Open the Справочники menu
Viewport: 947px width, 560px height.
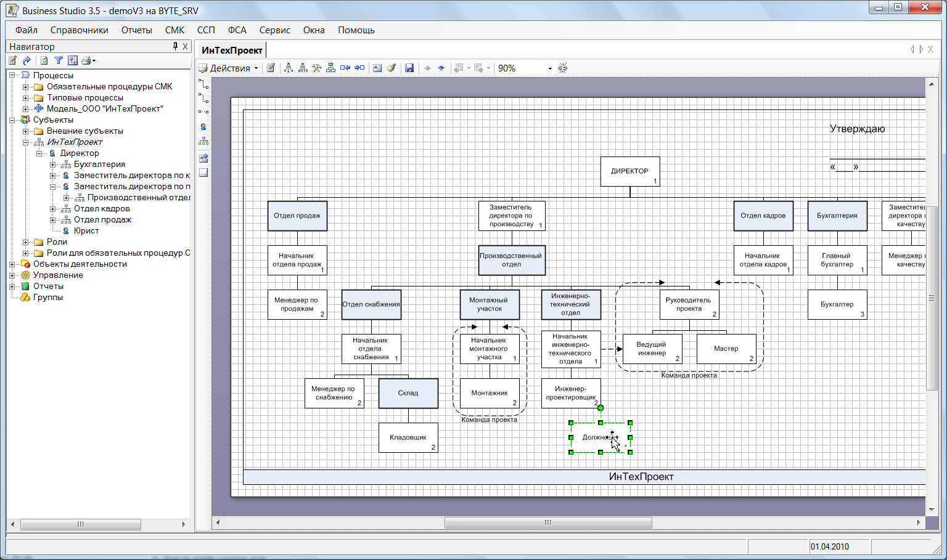coord(79,30)
